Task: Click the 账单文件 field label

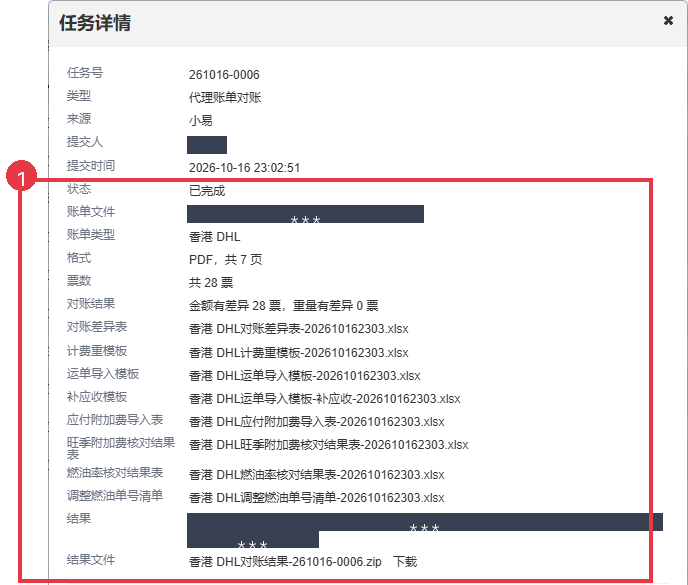Action: click(91, 212)
